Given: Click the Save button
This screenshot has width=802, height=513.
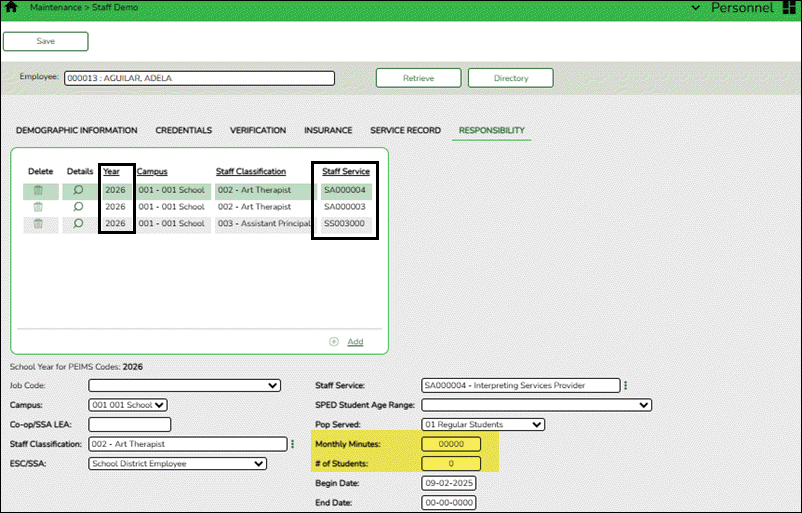Looking at the screenshot, I should pyautogui.click(x=46, y=41).
